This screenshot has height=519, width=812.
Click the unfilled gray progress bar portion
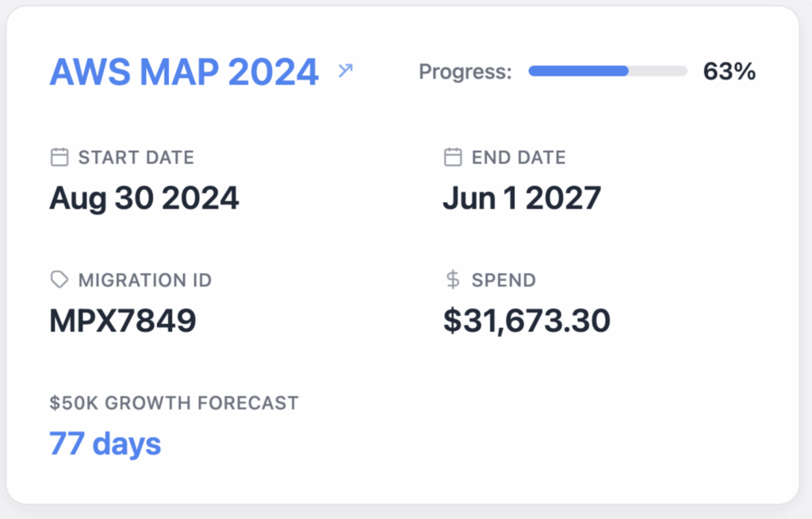click(658, 71)
